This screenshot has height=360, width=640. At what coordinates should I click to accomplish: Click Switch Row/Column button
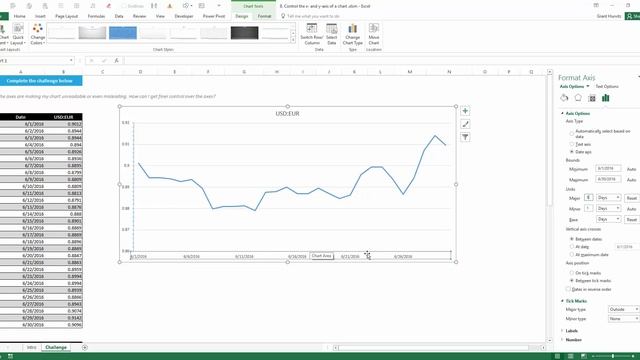point(312,34)
